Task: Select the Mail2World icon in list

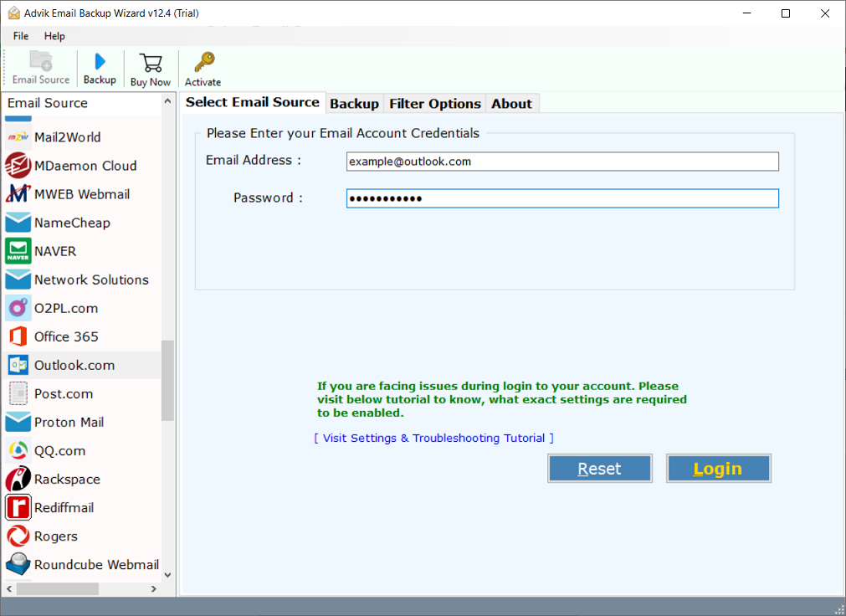Action: [18, 137]
